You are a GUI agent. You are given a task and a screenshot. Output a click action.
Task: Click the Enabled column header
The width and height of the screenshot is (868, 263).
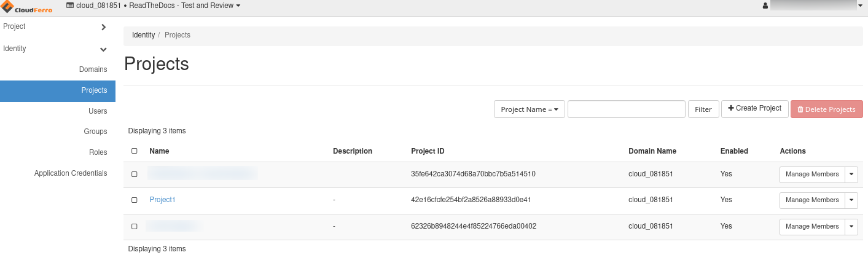(x=734, y=151)
